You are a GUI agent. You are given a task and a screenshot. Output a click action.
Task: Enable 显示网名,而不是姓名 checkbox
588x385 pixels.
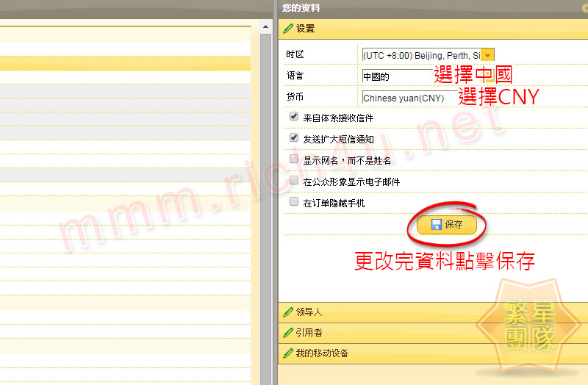point(294,159)
